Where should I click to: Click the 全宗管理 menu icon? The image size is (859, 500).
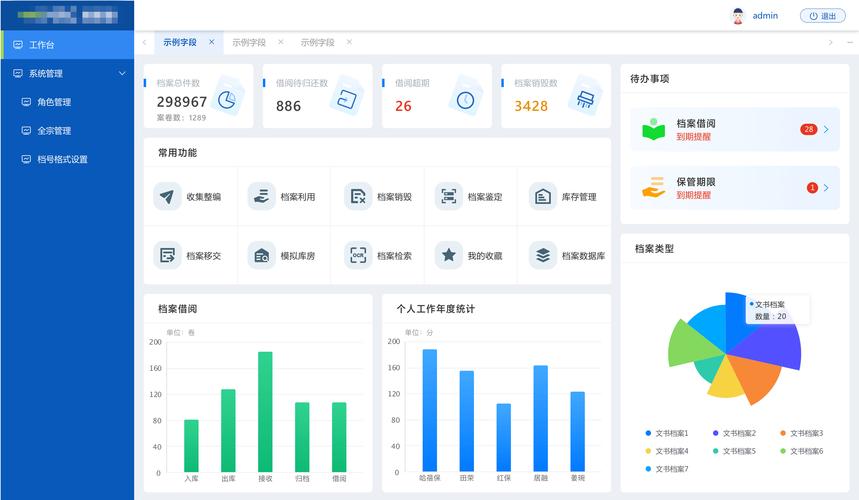[26, 130]
